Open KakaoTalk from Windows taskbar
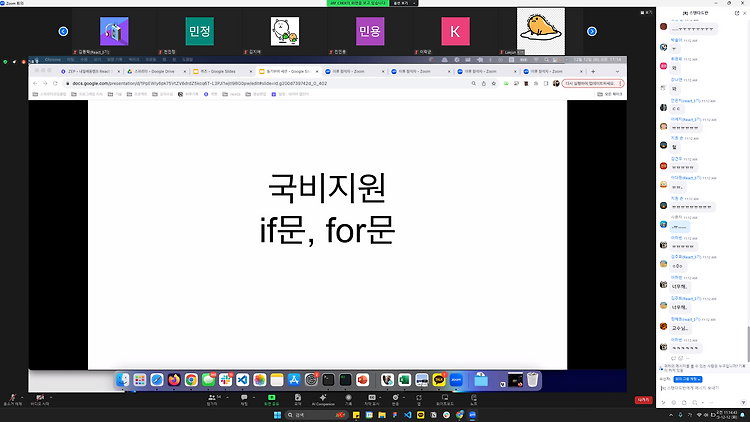The image size is (750, 422). pyautogui.click(x=420, y=415)
